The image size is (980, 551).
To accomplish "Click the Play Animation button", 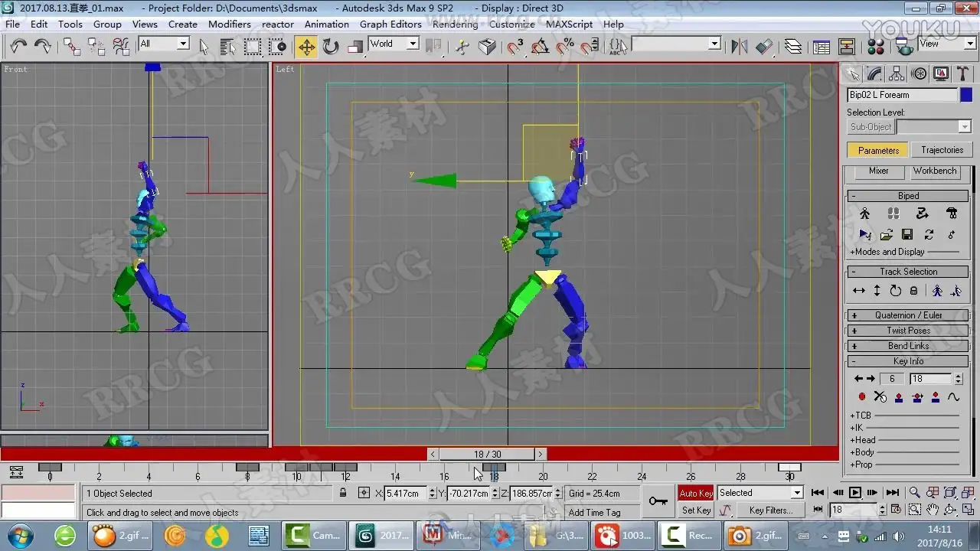I will (x=855, y=493).
